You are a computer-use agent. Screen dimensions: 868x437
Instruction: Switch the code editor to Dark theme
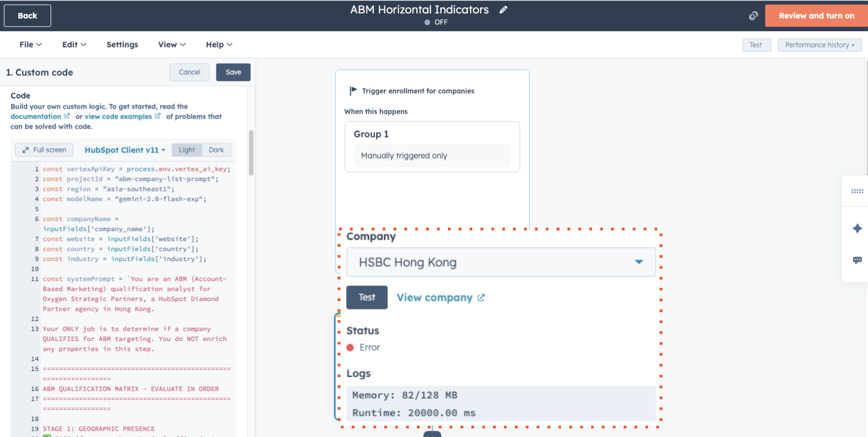(x=216, y=150)
